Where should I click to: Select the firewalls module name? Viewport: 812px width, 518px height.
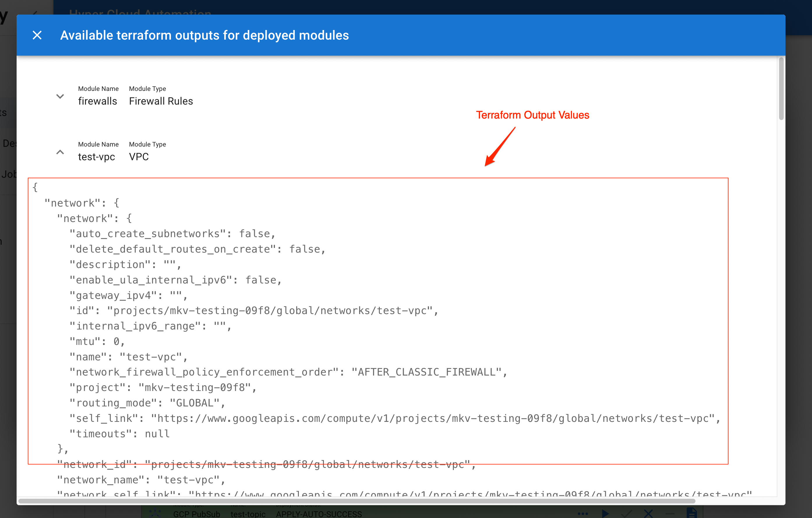pos(98,101)
